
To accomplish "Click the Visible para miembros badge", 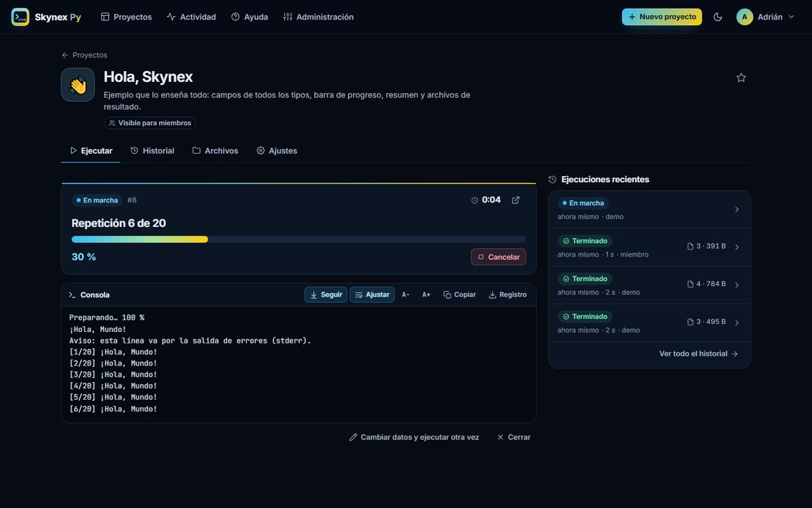I will 150,123.
